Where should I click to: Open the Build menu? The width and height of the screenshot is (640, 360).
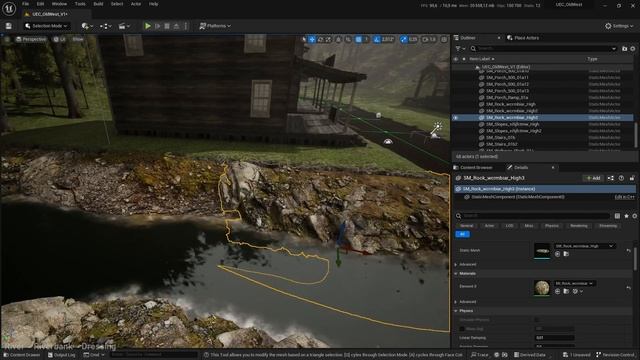(x=98, y=4)
